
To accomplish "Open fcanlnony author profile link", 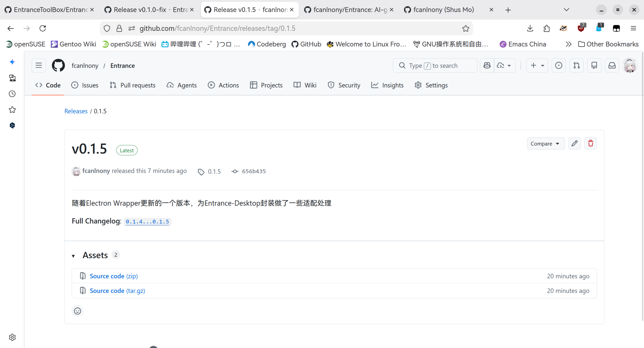I will click(x=96, y=171).
